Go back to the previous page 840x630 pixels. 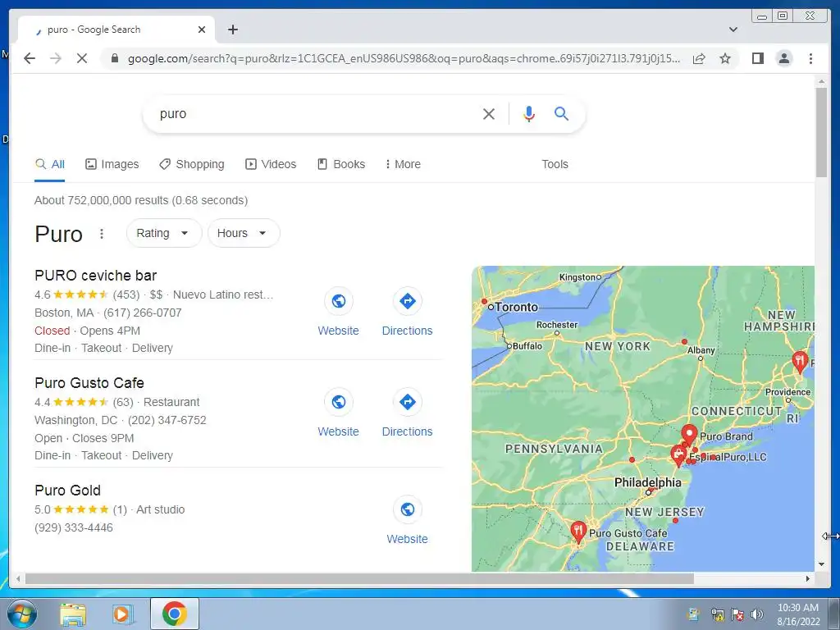[x=30, y=58]
